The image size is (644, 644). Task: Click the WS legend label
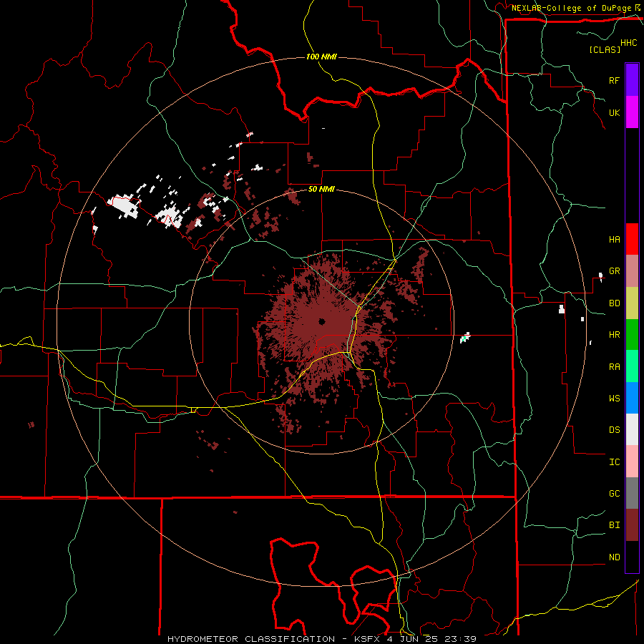point(614,399)
